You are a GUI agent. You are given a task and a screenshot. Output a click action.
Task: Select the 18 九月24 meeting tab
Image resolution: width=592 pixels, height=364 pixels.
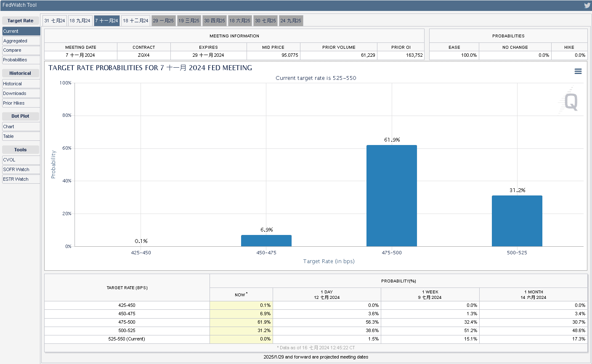click(x=80, y=21)
